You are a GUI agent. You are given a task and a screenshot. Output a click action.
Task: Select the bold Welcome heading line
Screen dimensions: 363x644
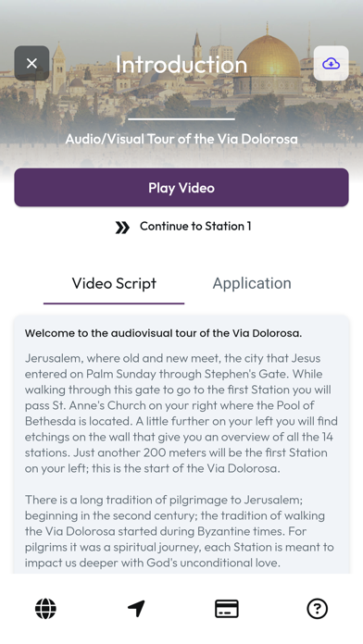(163, 333)
